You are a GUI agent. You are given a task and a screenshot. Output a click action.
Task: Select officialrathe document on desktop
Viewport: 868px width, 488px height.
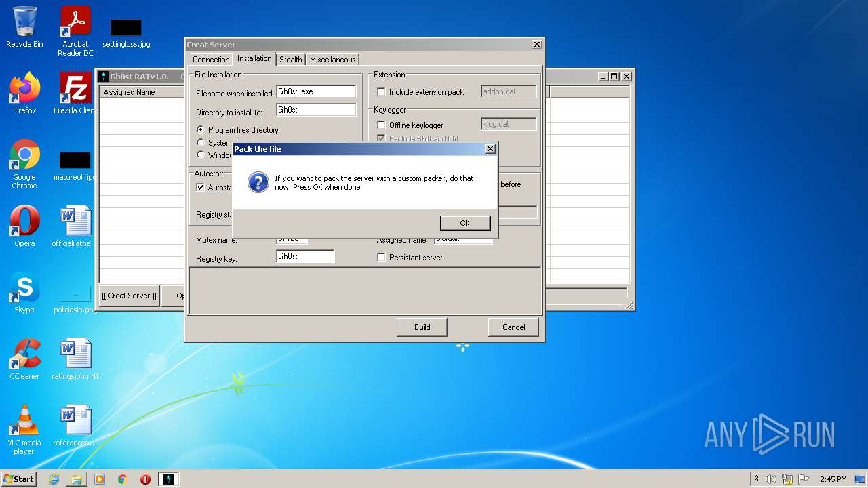[75, 226]
